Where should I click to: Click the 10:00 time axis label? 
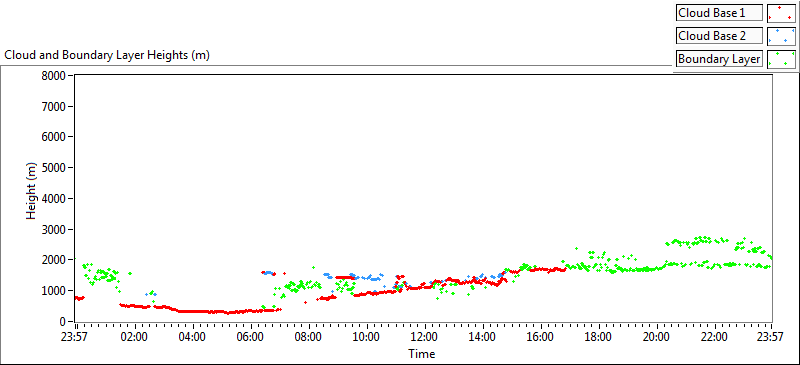367,337
